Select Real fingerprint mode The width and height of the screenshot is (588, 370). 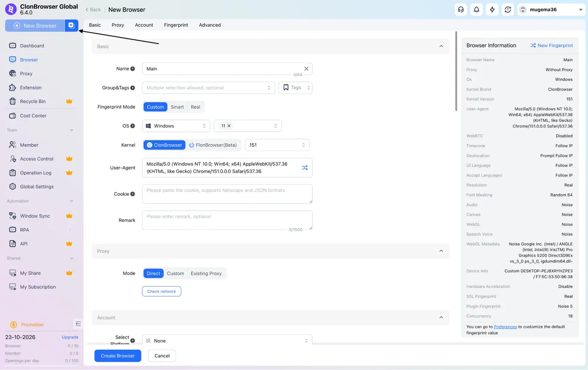click(x=196, y=107)
